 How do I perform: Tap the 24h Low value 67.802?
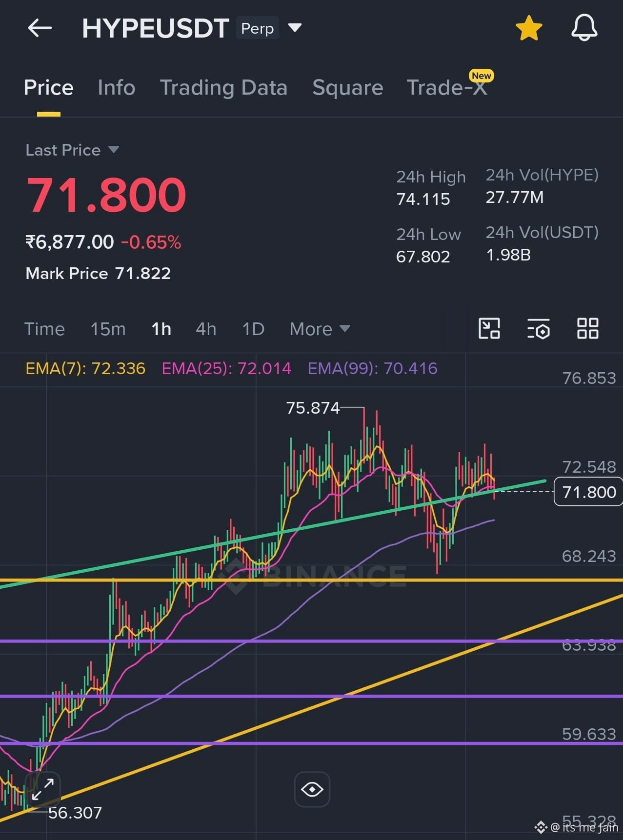tap(423, 257)
